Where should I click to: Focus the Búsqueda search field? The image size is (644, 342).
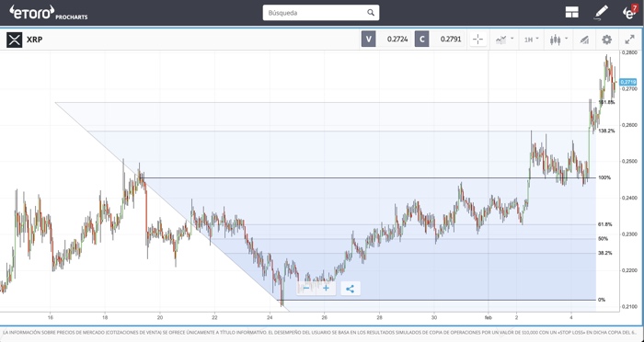(x=321, y=13)
